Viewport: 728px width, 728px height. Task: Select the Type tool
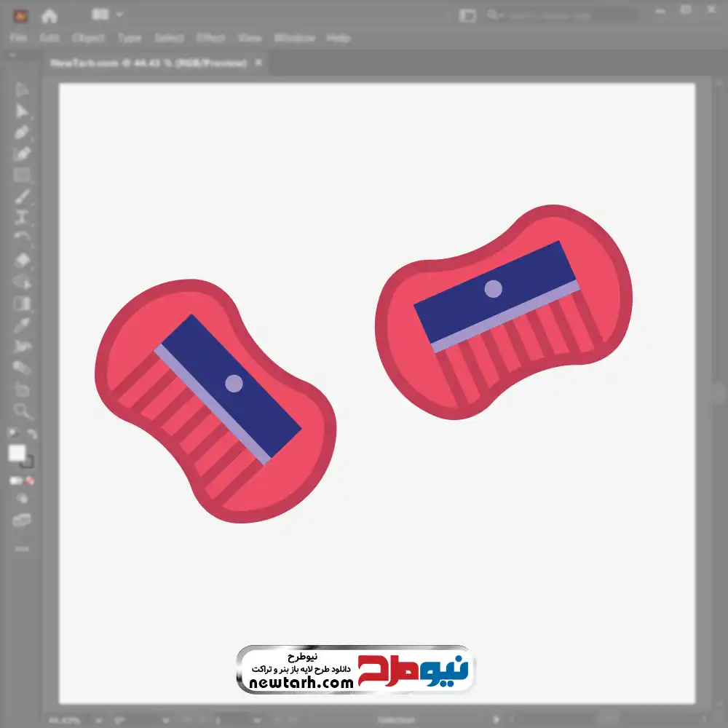[x=22, y=217]
